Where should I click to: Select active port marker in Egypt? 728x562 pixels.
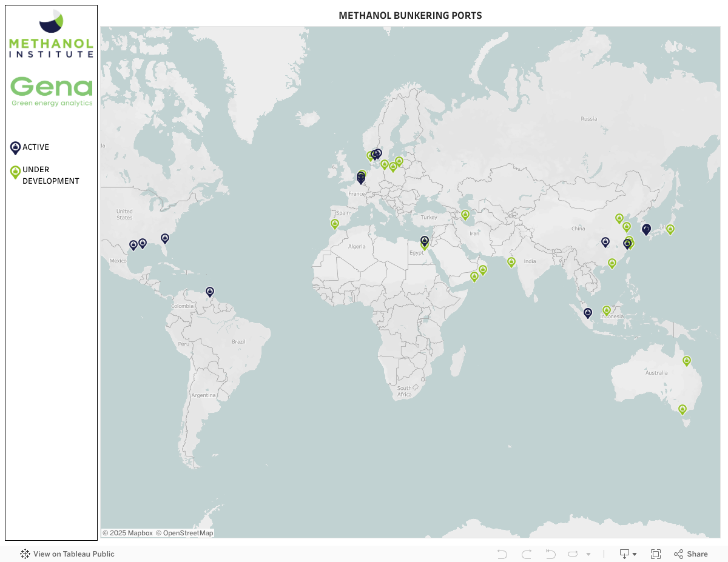click(425, 241)
